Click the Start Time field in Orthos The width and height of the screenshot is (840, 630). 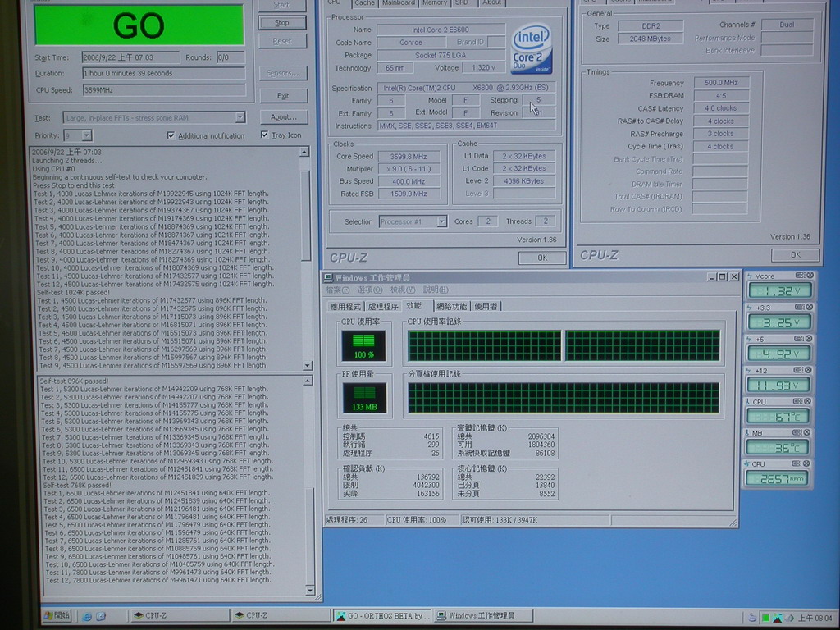[130, 57]
